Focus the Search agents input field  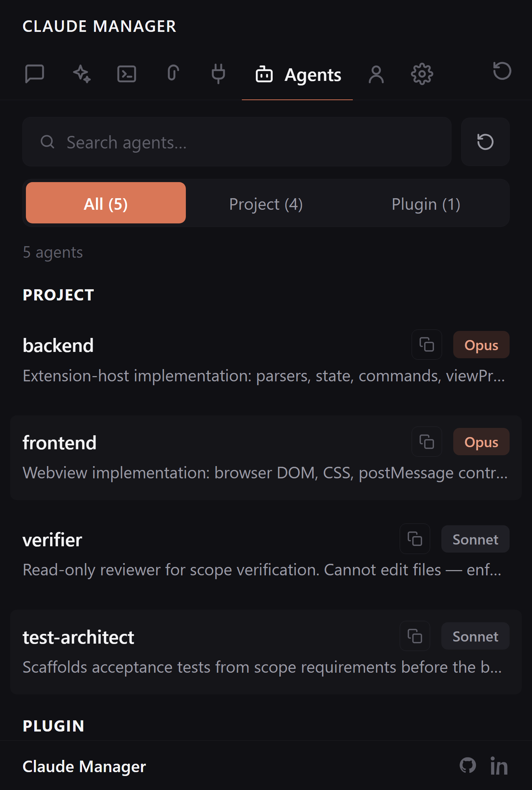pyautogui.click(x=237, y=141)
